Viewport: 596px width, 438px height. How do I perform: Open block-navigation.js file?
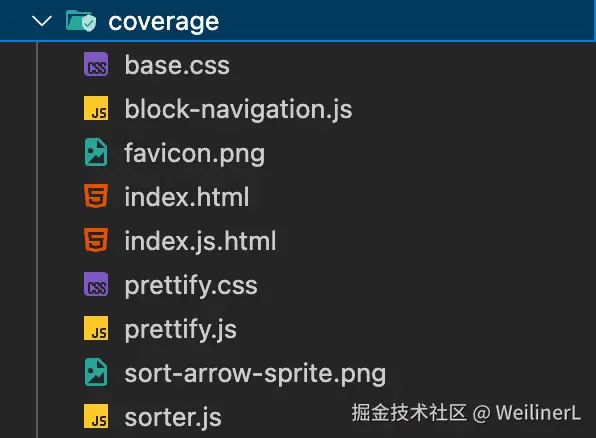click(x=238, y=110)
